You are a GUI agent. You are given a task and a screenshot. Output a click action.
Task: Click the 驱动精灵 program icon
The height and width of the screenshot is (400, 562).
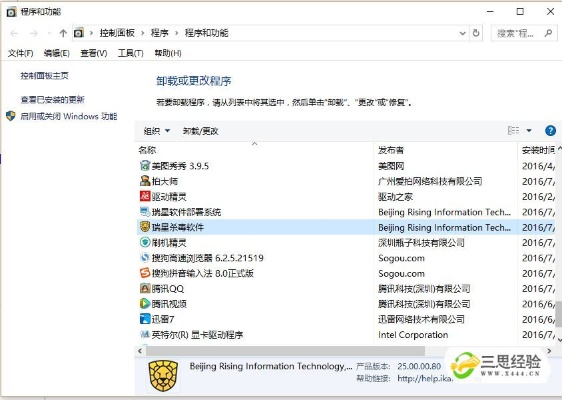145,196
